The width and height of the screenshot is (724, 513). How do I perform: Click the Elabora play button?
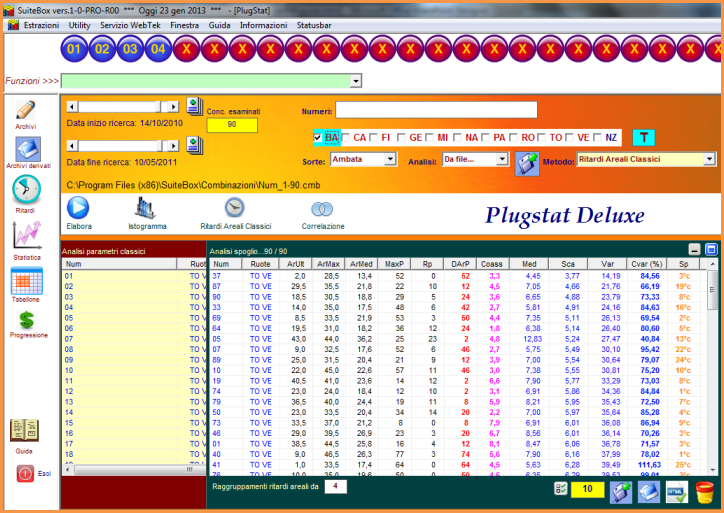click(x=78, y=207)
